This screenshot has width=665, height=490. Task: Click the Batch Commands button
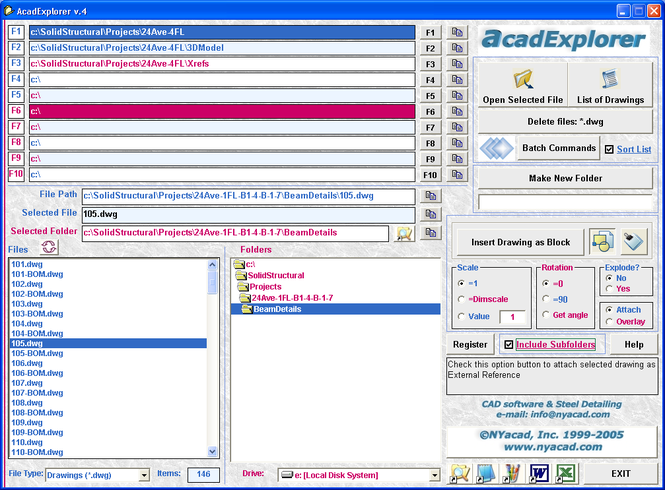point(559,148)
